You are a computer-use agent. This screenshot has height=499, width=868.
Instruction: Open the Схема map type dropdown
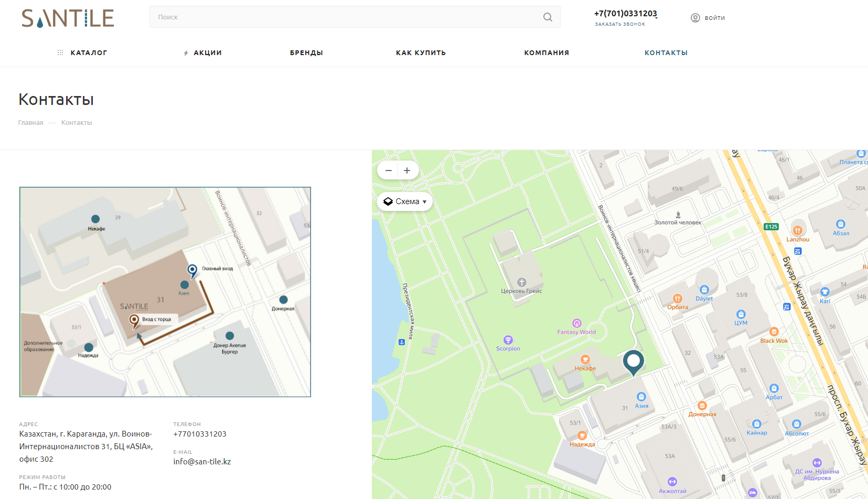pos(405,201)
